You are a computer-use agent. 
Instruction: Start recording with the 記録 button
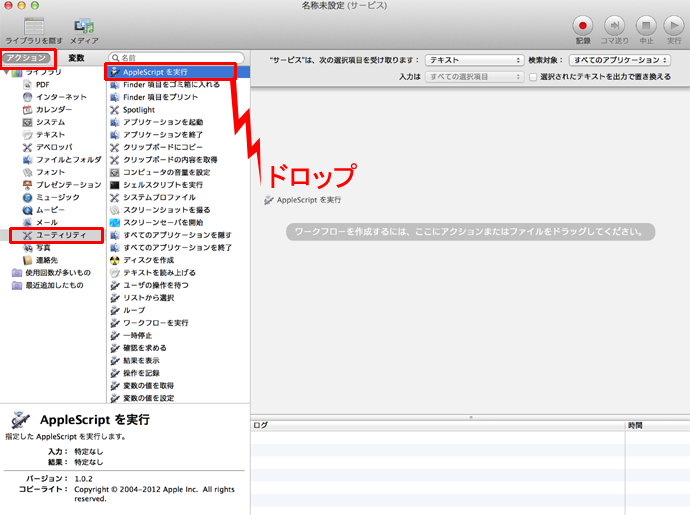583,26
